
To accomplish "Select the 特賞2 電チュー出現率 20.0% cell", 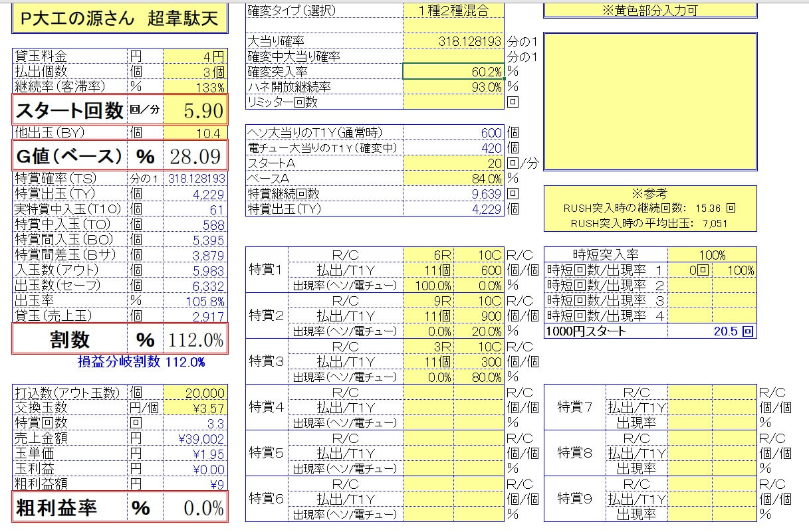I will point(479,331).
